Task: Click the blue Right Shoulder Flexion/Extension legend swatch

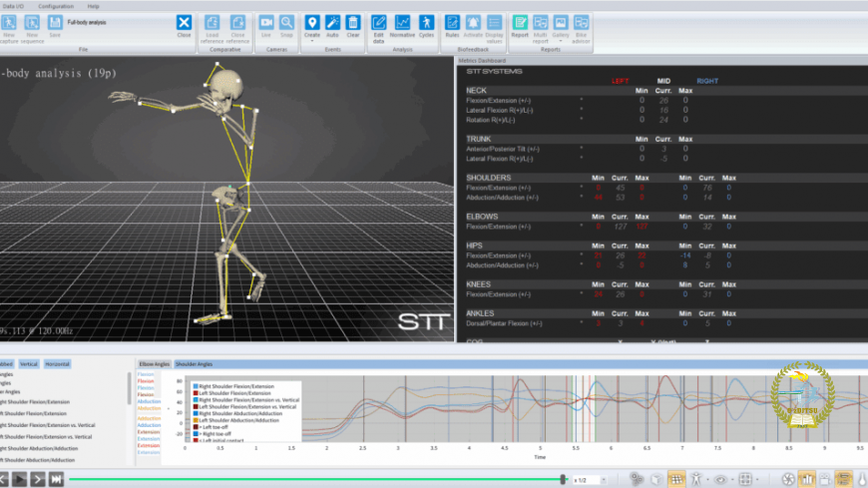Action: (196, 386)
